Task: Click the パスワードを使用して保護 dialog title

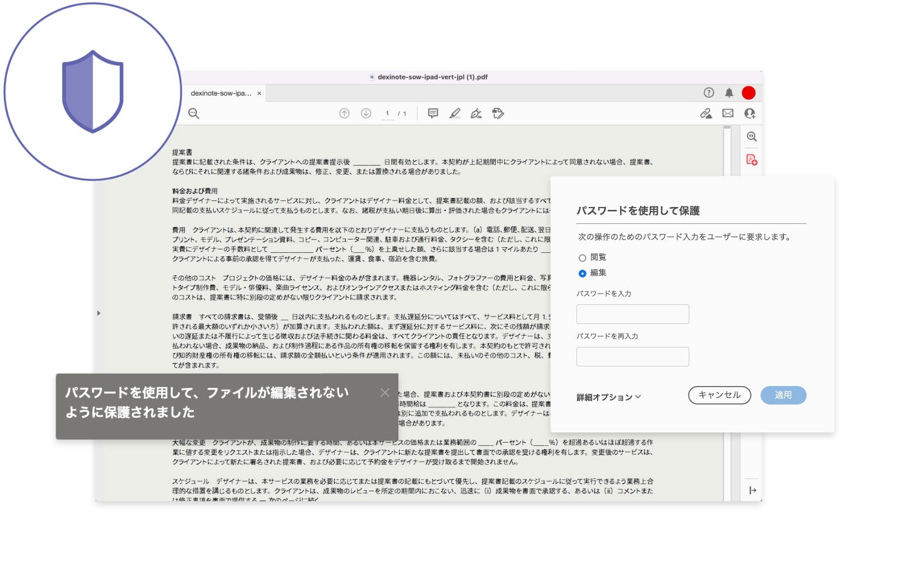Action: click(x=638, y=211)
